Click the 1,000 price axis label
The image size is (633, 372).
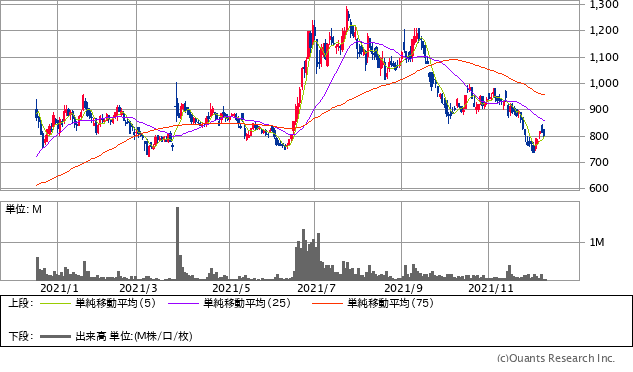coord(604,83)
